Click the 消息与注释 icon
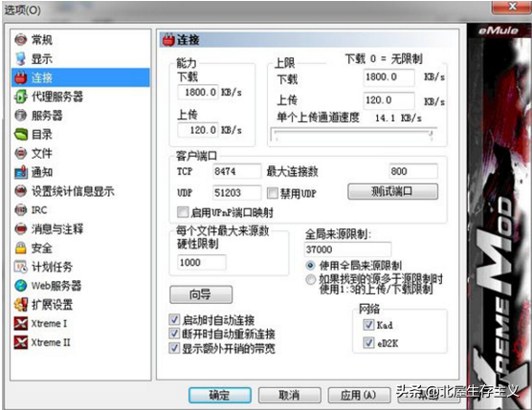This screenshot has height=410, width=532. [21, 229]
